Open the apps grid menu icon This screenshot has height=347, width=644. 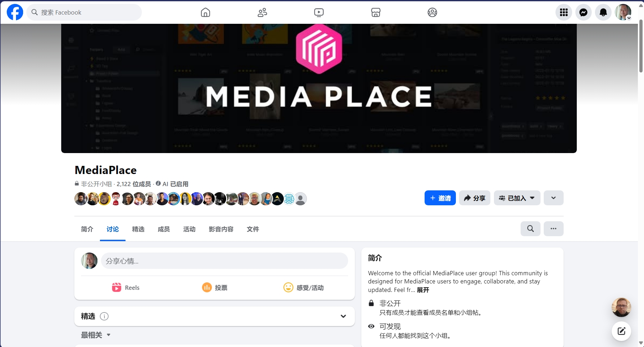pos(564,12)
